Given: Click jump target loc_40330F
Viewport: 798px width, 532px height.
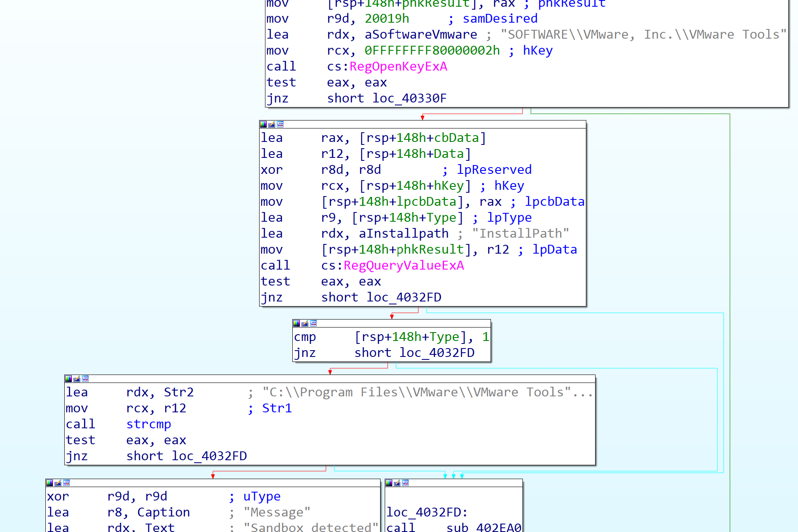Looking at the screenshot, I should coord(409,99).
